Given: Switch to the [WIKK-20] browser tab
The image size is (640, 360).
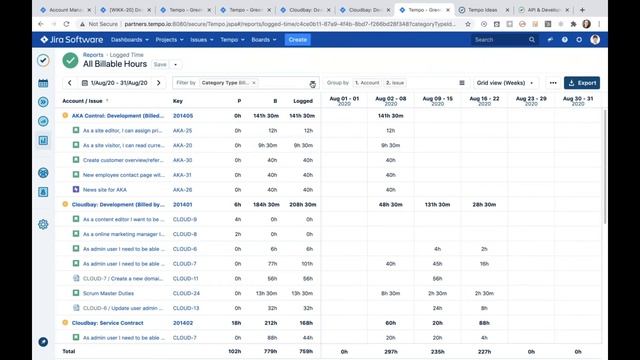Looking at the screenshot, I should 125,10.
